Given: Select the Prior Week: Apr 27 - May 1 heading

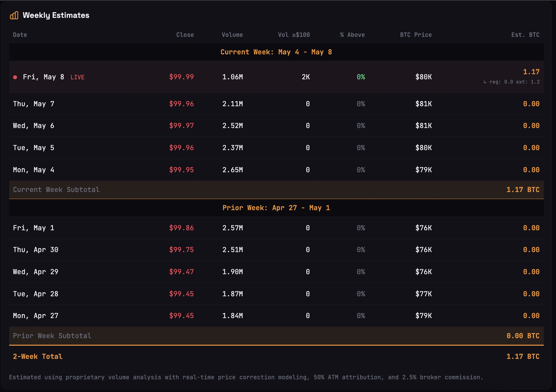Looking at the screenshot, I should point(276,208).
